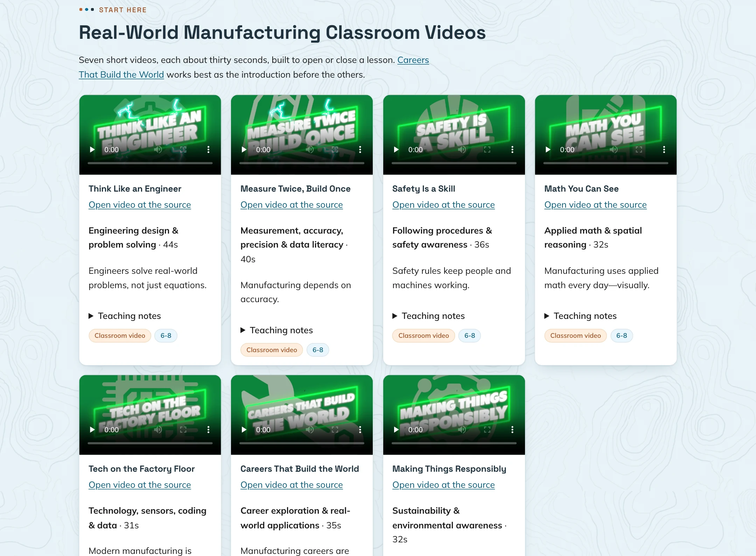
Task: Play the Making Things Responsibly video
Action: click(x=396, y=429)
